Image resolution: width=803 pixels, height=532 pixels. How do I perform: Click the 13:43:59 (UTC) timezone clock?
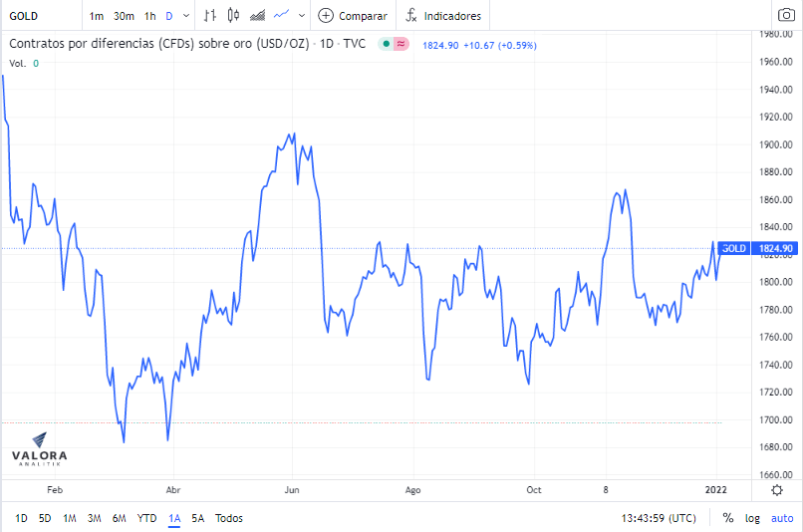(659, 518)
